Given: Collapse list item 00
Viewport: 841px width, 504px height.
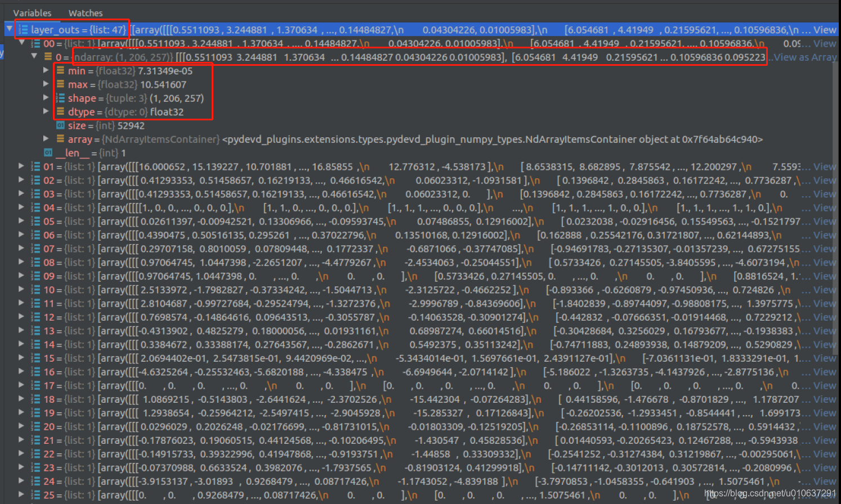Looking at the screenshot, I should tap(21, 43).
